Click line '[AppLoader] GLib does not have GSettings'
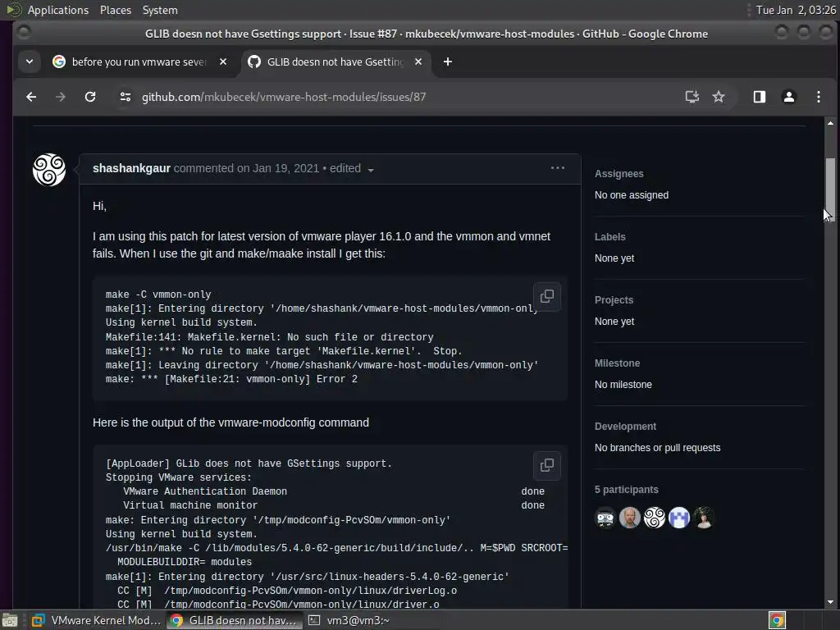 [249, 463]
